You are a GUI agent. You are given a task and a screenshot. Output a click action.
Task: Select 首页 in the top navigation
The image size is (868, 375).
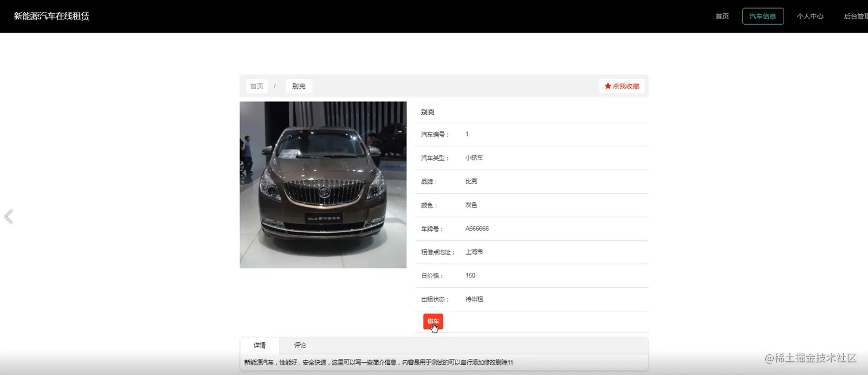tap(722, 16)
